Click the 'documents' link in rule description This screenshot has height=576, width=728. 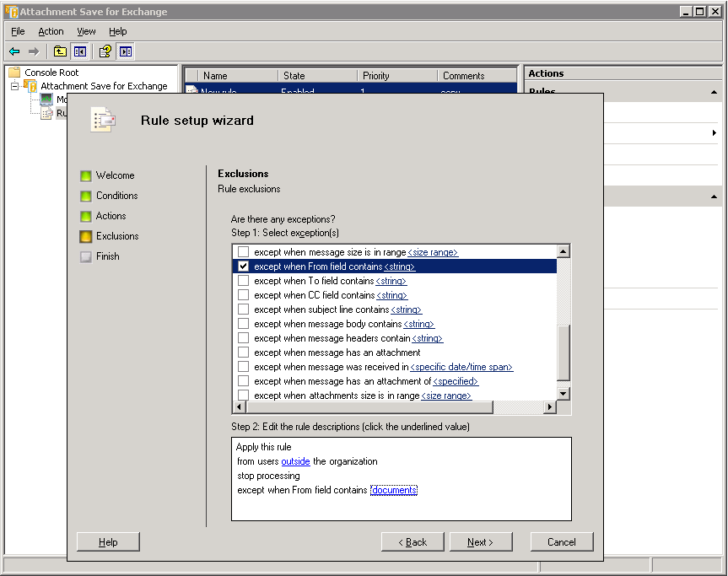(x=394, y=490)
